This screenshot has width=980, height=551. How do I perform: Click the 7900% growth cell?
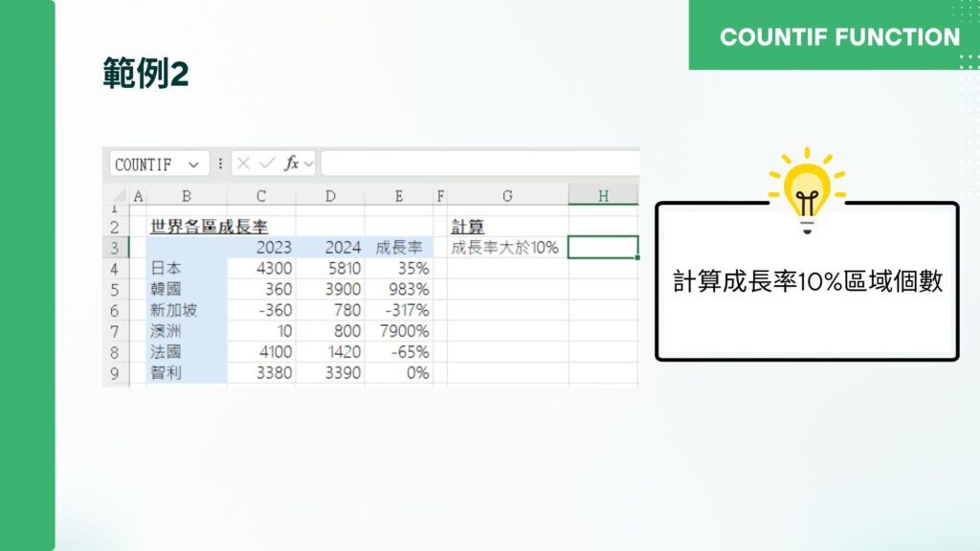coord(399,331)
